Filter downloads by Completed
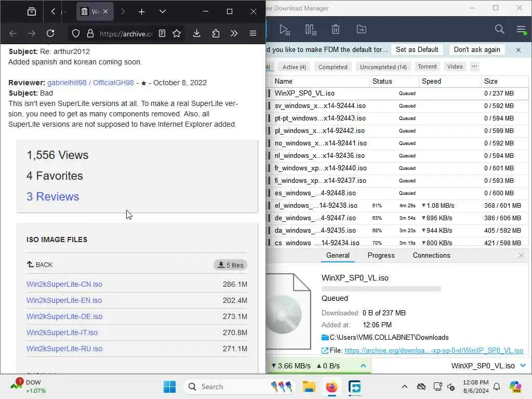 pos(333,67)
